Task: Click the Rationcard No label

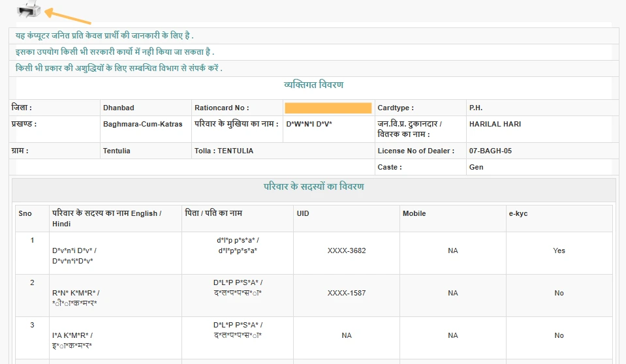Action: tap(221, 108)
